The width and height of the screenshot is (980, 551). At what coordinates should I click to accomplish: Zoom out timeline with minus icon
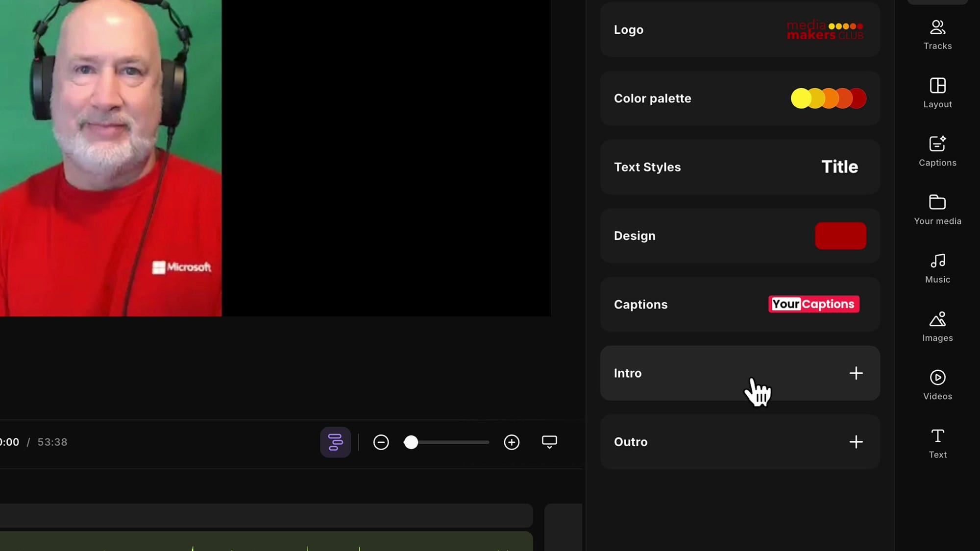pyautogui.click(x=381, y=442)
